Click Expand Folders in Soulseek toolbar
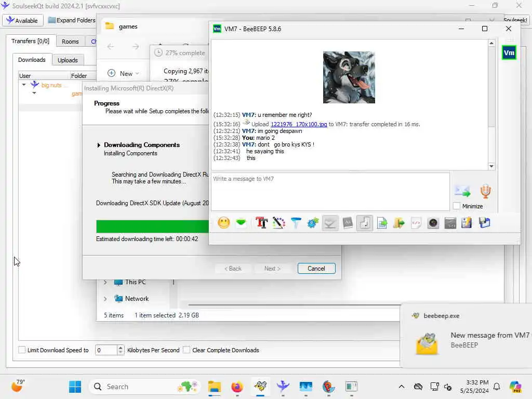532x399 pixels. coord(72,20)
